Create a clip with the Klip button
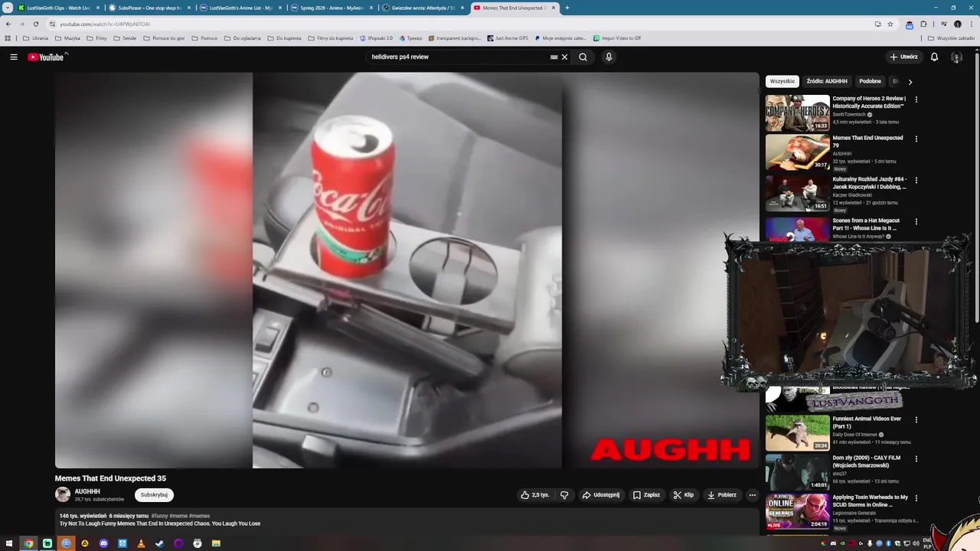Screen dimensions: 980x551 [x=683, y=495]
